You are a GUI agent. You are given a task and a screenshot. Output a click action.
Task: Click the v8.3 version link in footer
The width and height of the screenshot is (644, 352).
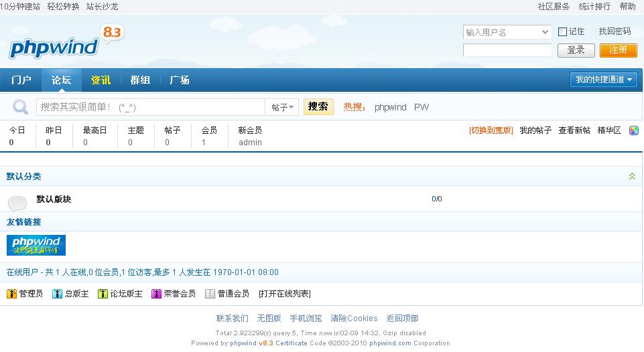tap(266, 343)
